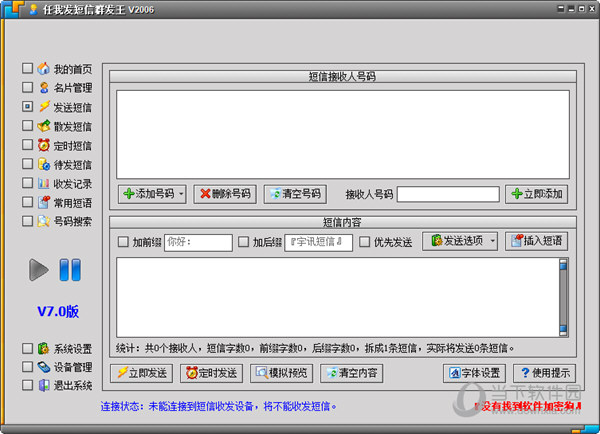
Task: Check the 退出系统 checkbox
Action: 27,385
